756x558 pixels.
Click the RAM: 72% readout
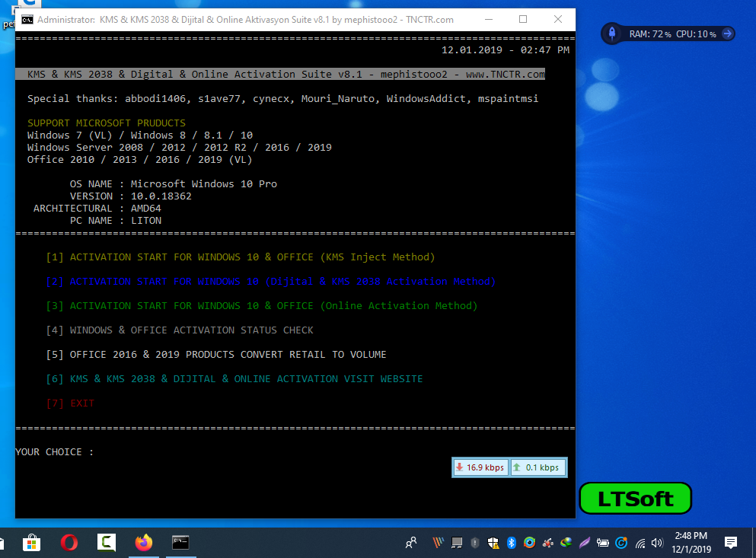pyautogui.click(x=650, y=33)
